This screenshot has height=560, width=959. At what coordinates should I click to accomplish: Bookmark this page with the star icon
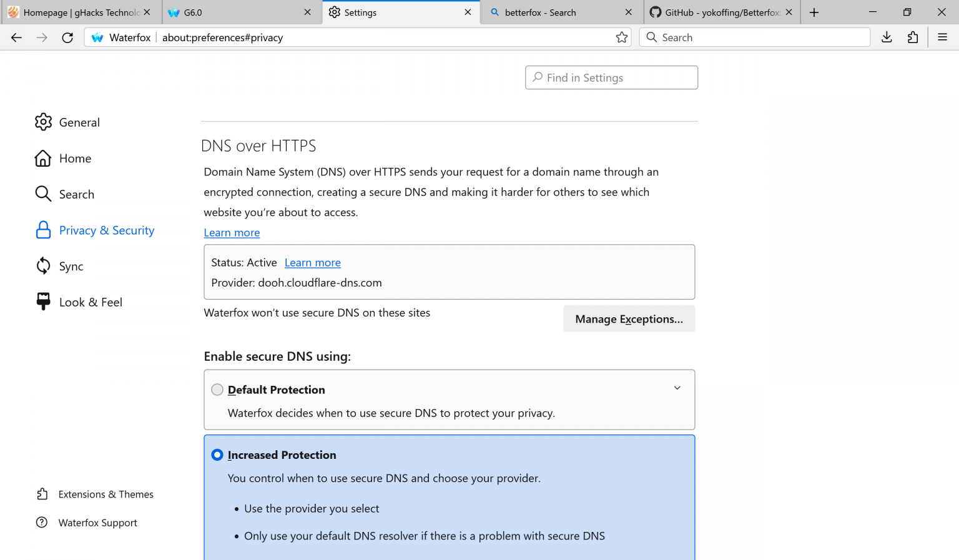click(x=621, y=37)
